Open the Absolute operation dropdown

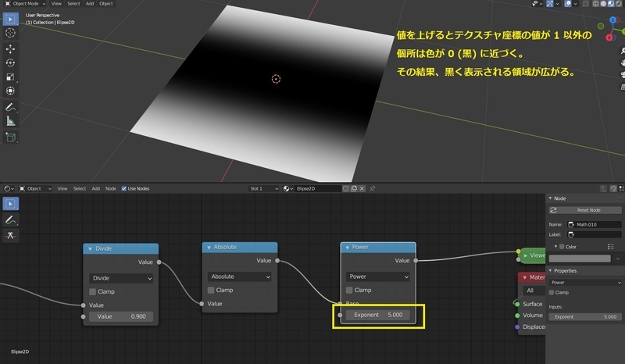pyautogui.click(x=239, y=277)
